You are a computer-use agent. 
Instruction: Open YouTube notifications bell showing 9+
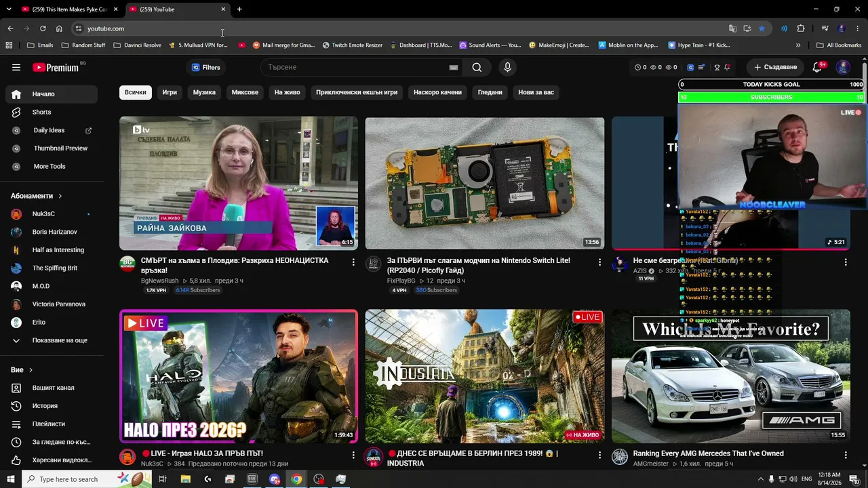(818, 67)
